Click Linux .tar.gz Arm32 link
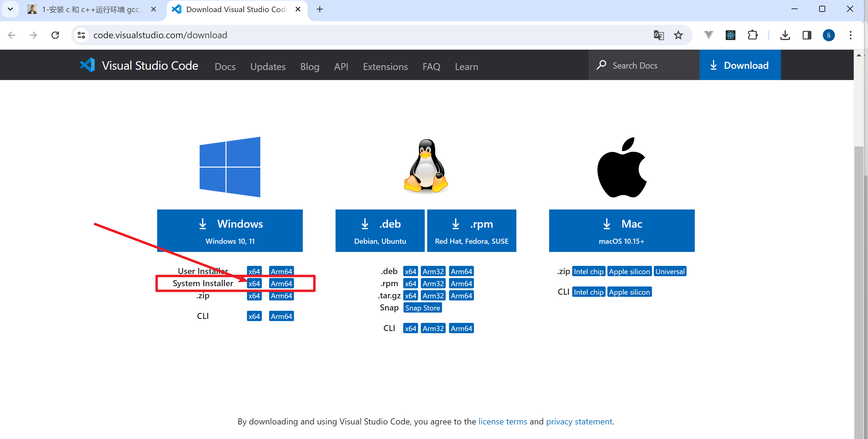Viewport: 868px width, 439px height. [x=433, y=296]
